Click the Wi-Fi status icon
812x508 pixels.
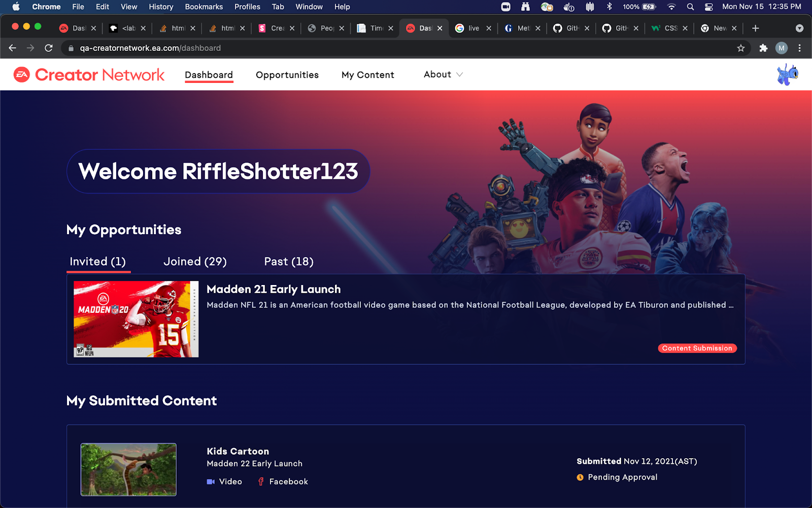pos(671,7)
